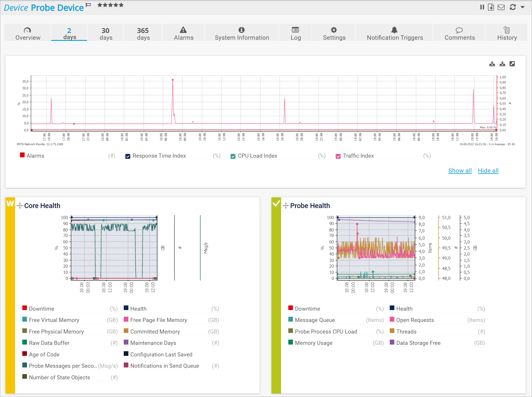Click the main 2-day index graph

point(264,103)
